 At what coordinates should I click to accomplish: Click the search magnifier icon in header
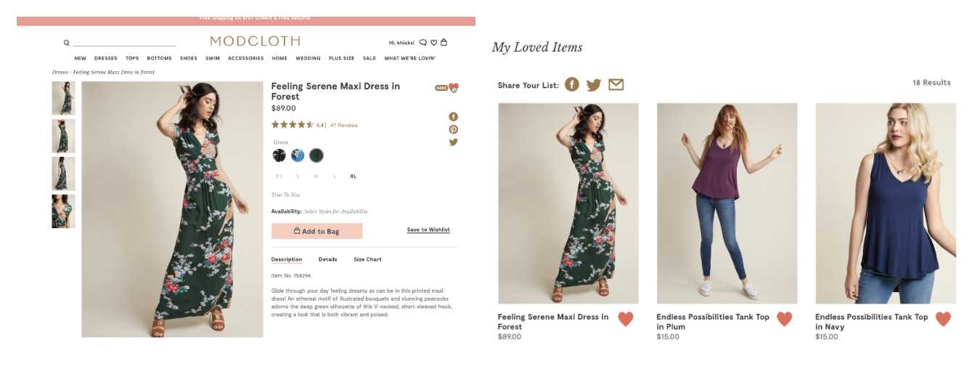tap(67, 43)
